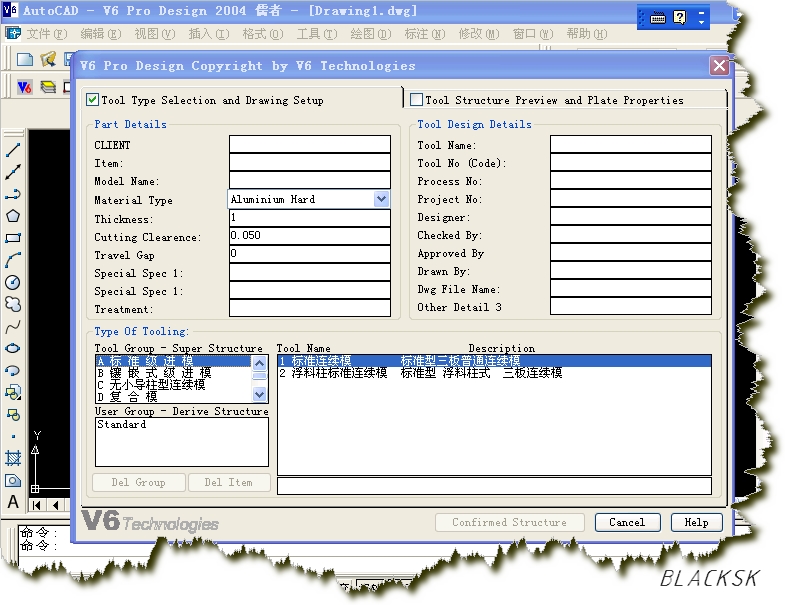Image resolution: width=785 pixels, height=605 pixels.
Task: Select the Multiline Text tool
Action: click(13, 502)
